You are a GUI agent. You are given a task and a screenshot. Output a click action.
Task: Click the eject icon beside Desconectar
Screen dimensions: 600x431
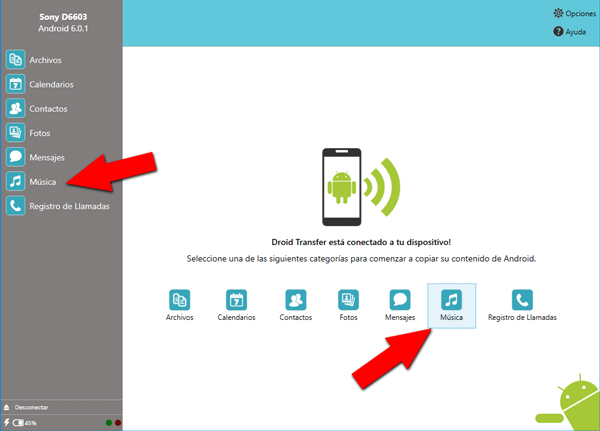click(x=7, y=407)
